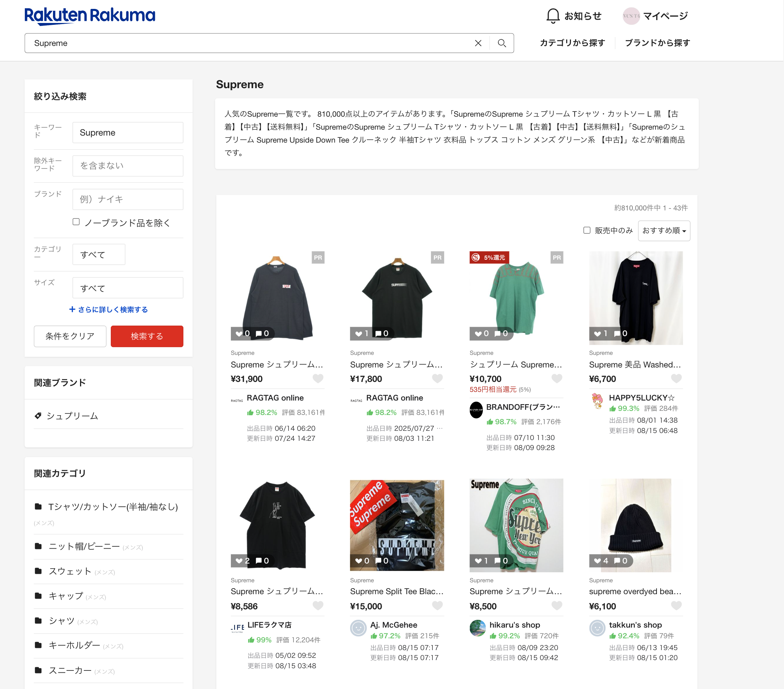The height and width of the screenshot is (689, 784).
Task: Favorite the ¥31,900 item with its heart
Action: pyautogui.click(x=318, y=379)
